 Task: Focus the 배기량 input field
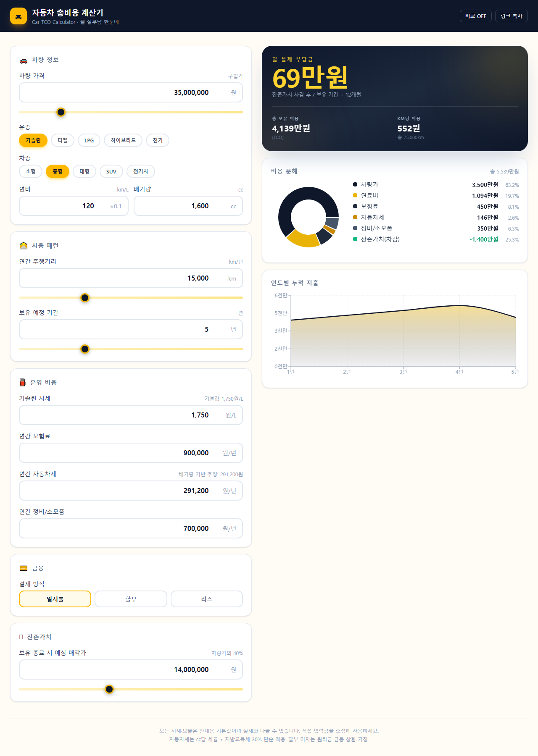pos(188,206)
